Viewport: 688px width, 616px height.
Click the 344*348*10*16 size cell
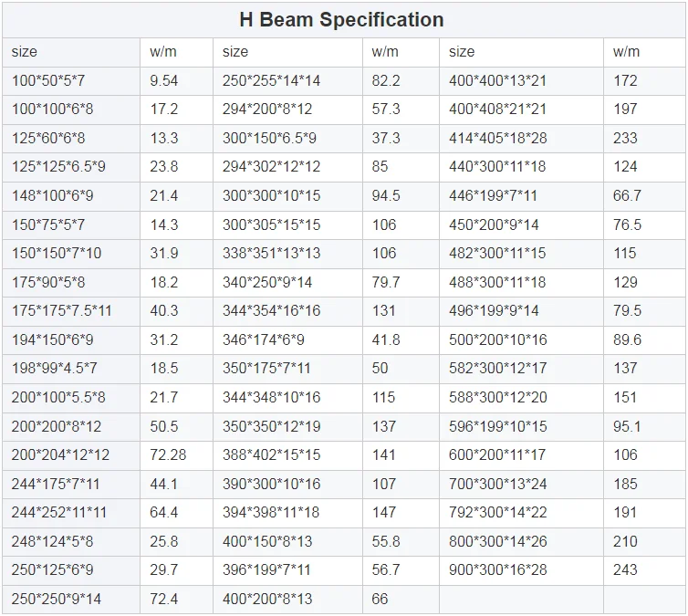pos(271,397)
